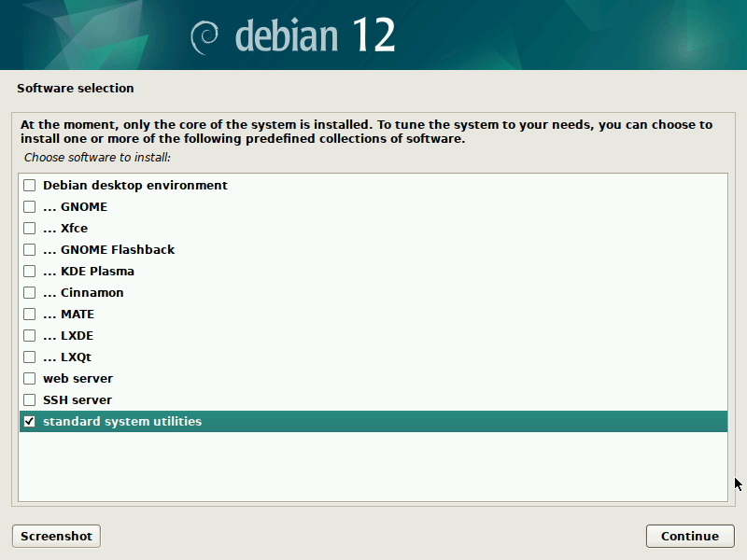This screenshot has width=747, height=560.
Task: Toggle the LXDE checkbox on
Action: (x=30, y=336)
